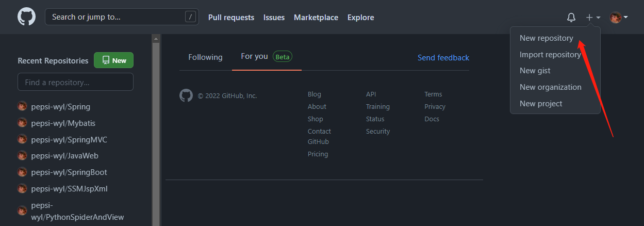Screen dimensions: 644x226
Task: Click the slash shortcut key icon in search
Action: click(x=191, y=17)
